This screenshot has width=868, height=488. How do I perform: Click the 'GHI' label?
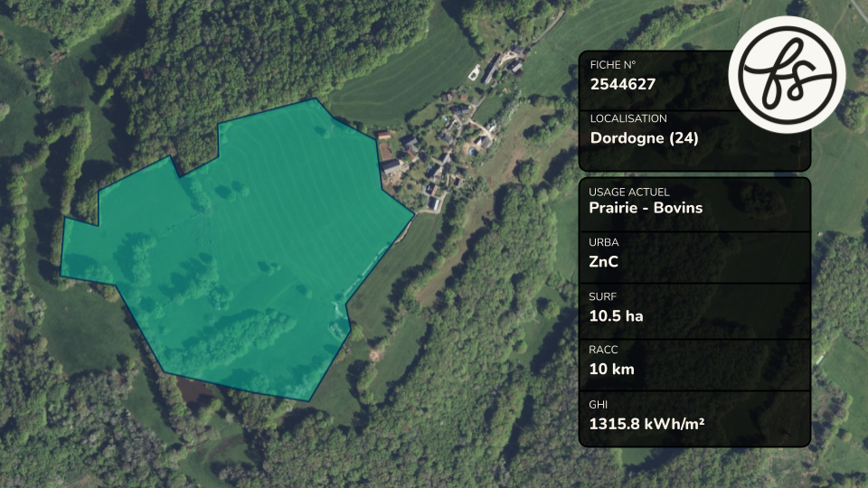(x=599, y=405)
